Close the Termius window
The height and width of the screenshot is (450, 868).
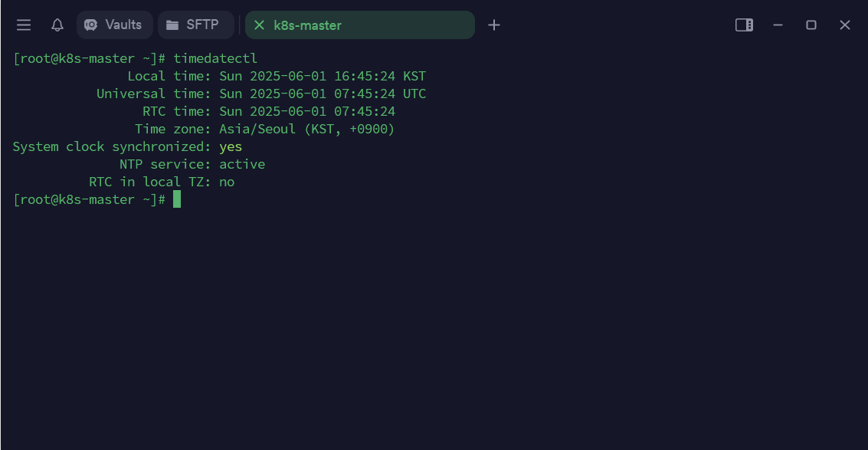[x=845, y=25]
